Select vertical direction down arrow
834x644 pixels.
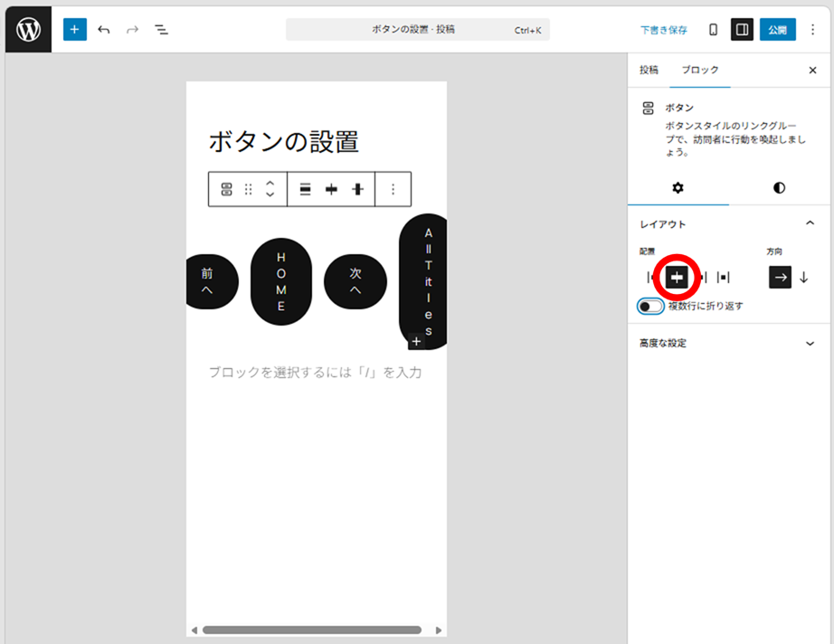803,278
